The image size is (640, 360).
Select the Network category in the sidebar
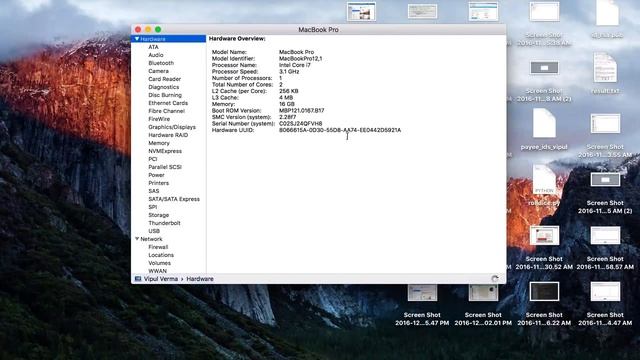(151, 239)
